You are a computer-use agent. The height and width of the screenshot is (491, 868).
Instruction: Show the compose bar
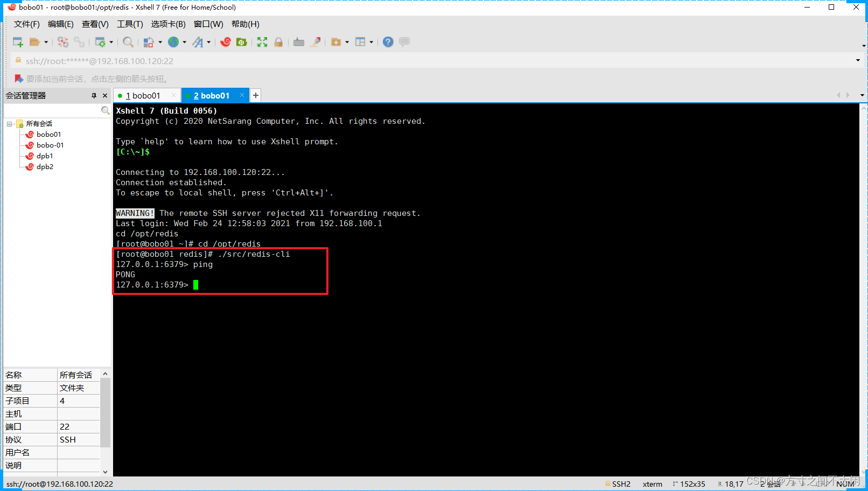click(404, 41)
